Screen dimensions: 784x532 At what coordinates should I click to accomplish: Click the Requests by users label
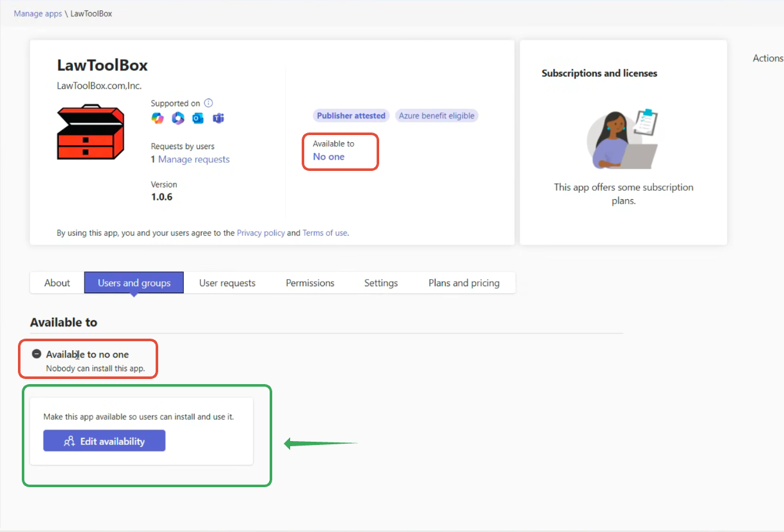pos(183,147)
